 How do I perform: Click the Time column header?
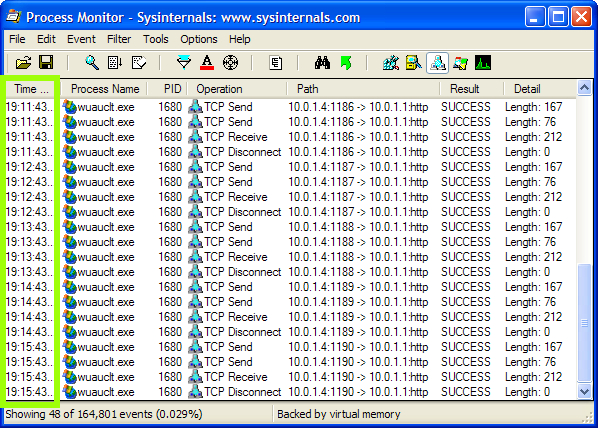pos(30,89)
